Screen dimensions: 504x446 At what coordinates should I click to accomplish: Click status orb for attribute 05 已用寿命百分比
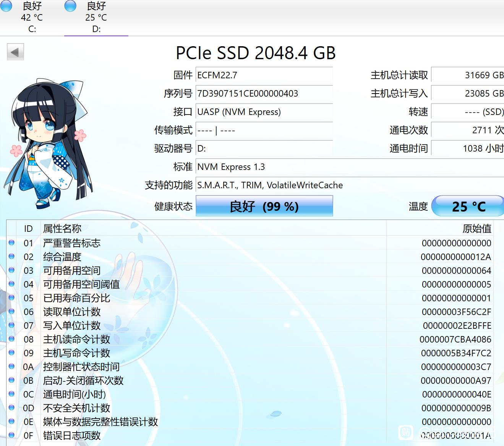click(x=11, y=298)
